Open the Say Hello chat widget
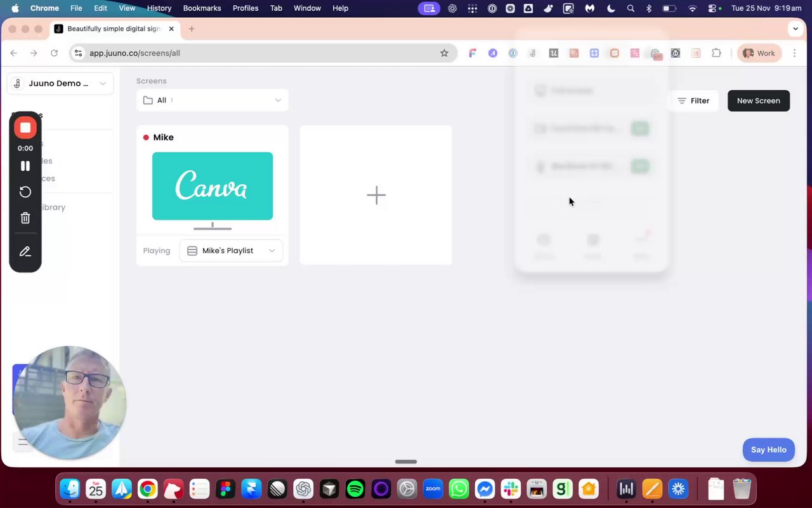This screenshot has width=812, height=508. tap(769, 450)
